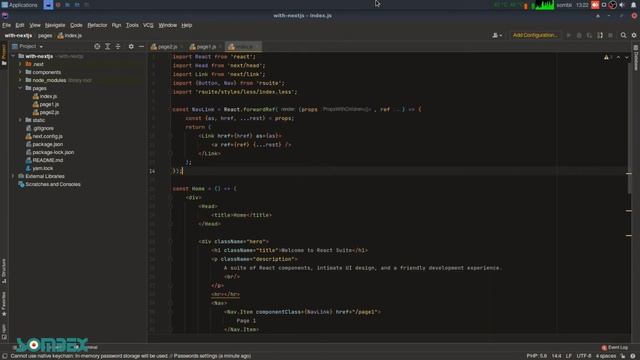Open Event Log in status bar
This screenshot has width=640, height=360.
(615, 348)
